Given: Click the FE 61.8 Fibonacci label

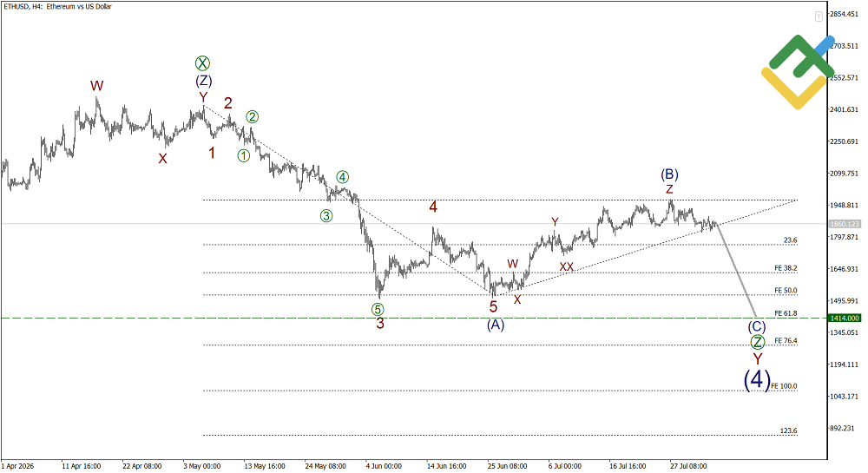Looking at the screenshot, I should [x=786, y=313].
